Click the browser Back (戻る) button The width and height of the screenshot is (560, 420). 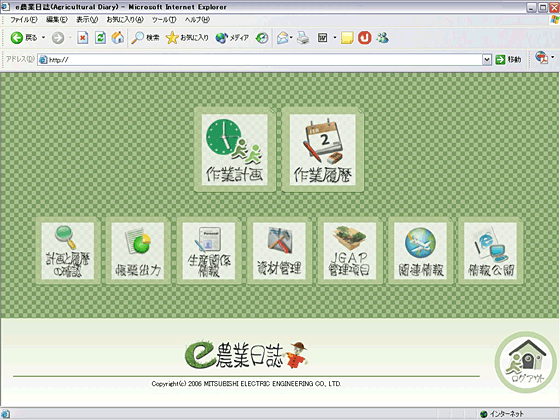24,38
